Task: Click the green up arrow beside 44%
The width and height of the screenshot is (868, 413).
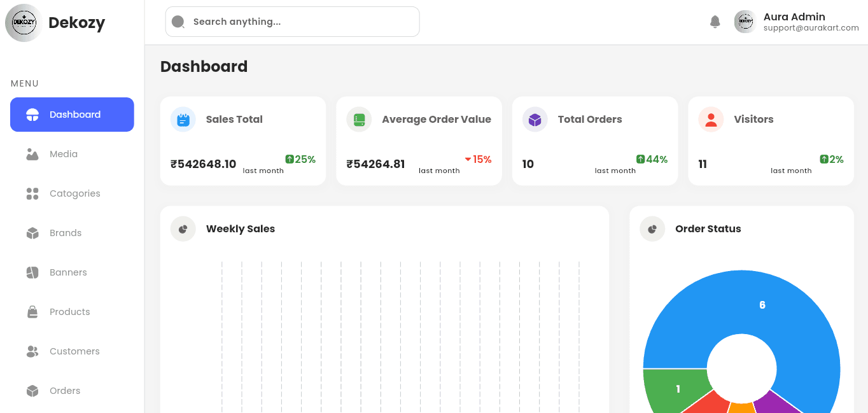Action: (x=641, y=159)
